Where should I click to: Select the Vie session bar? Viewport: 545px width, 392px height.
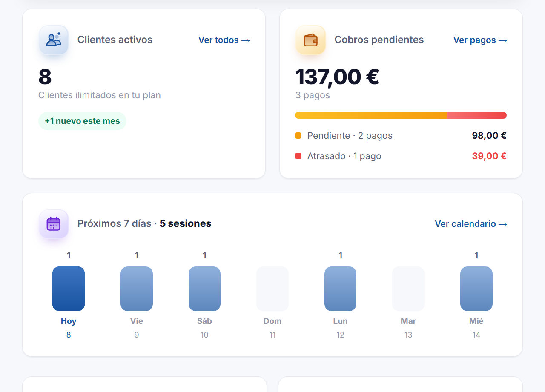(137, 289)
